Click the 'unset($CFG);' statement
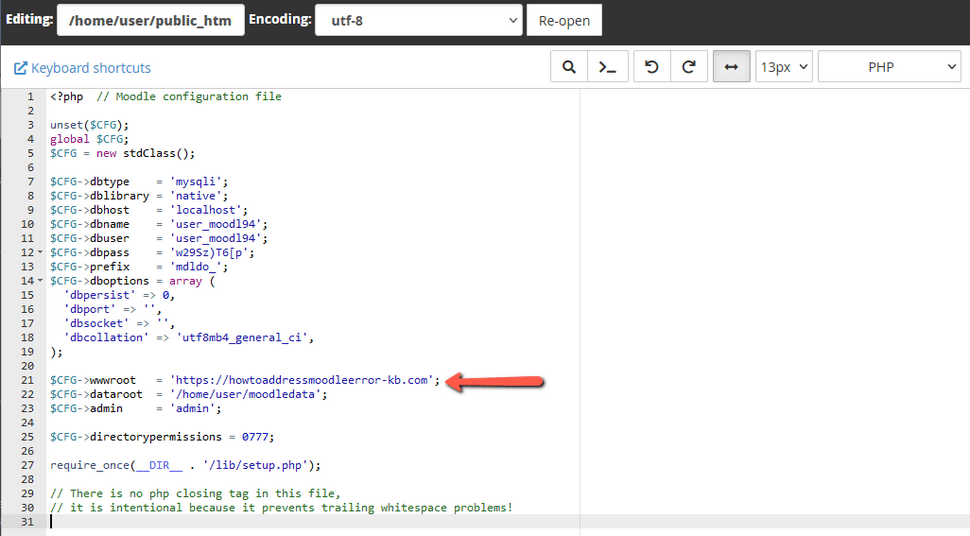Viewport: 970px width, 536px height. coord(90,125)
